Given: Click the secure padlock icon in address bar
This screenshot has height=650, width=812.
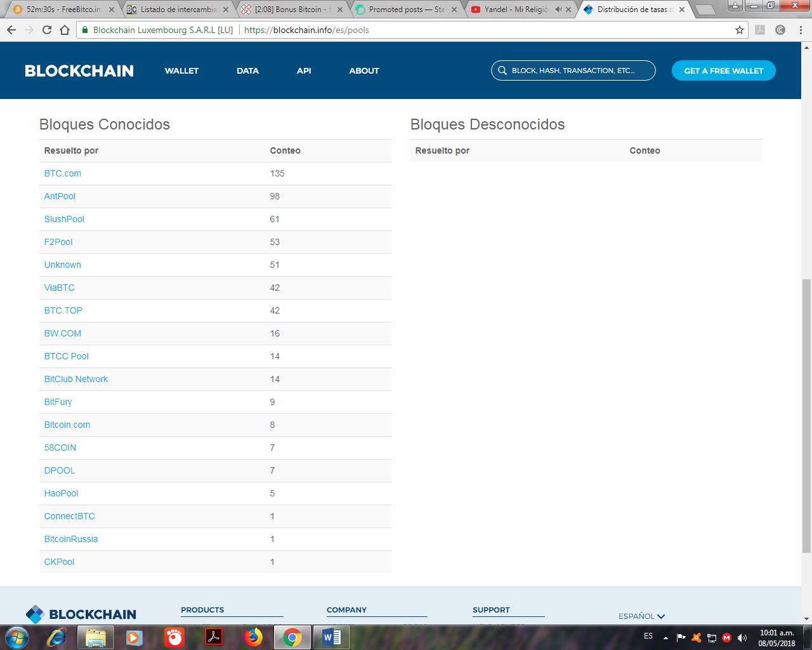Looking at the screenshot, I should 85,30.
